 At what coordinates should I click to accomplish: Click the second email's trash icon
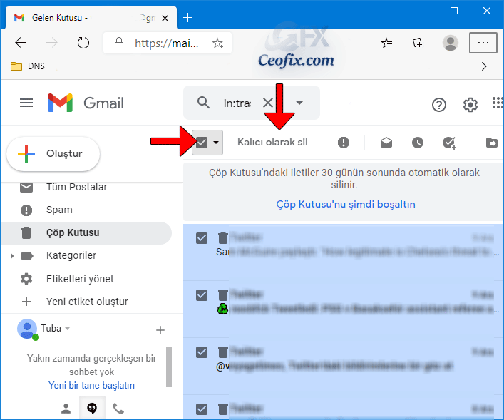pyautogui.click(x=223, y=295)
